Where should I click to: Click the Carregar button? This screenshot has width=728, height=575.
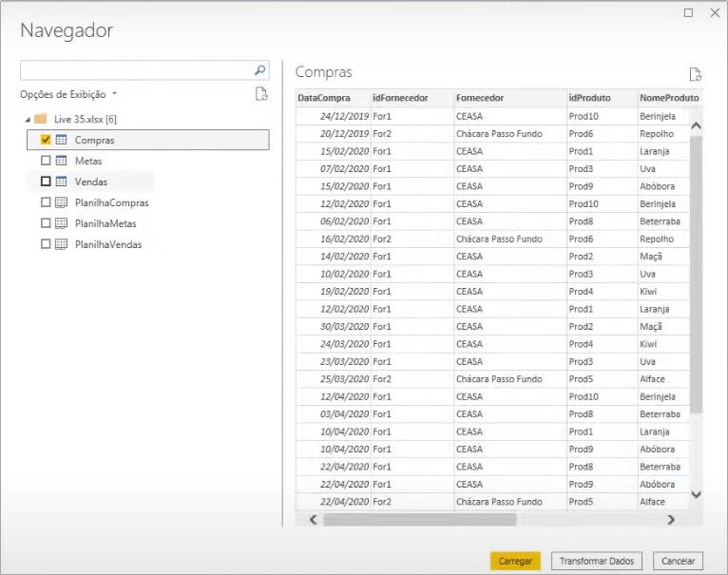click(515, 561)
